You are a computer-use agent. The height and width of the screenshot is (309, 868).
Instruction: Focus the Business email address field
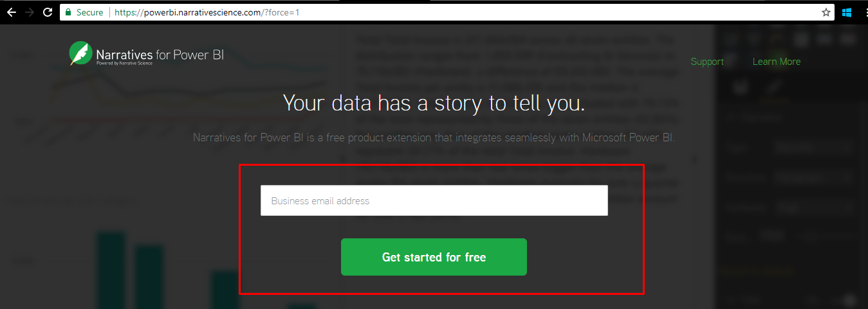pyautogui.click(x=434, y=200)
